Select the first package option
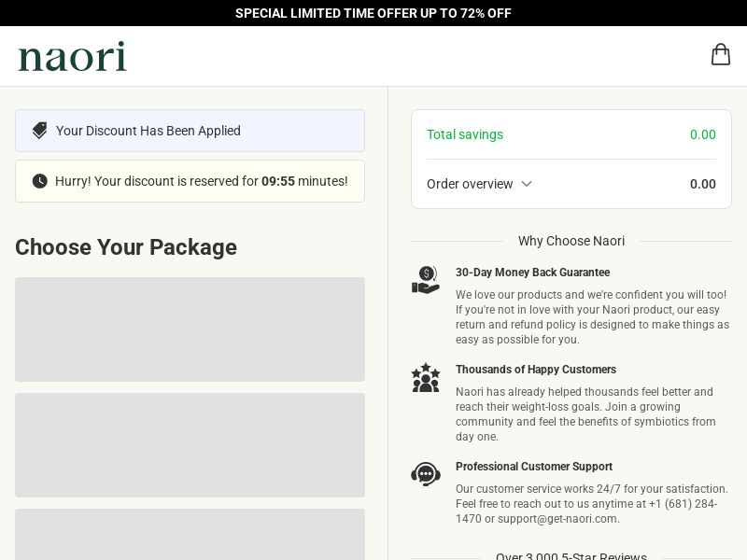The height and width of the screenshot is (560, 747). [190, 329]
